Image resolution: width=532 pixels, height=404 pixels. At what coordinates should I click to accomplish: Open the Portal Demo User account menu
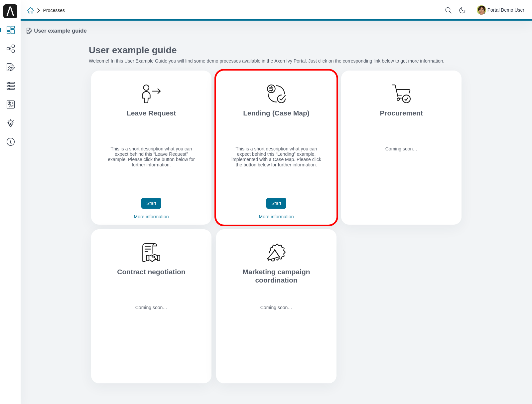(x=505, y=10)
